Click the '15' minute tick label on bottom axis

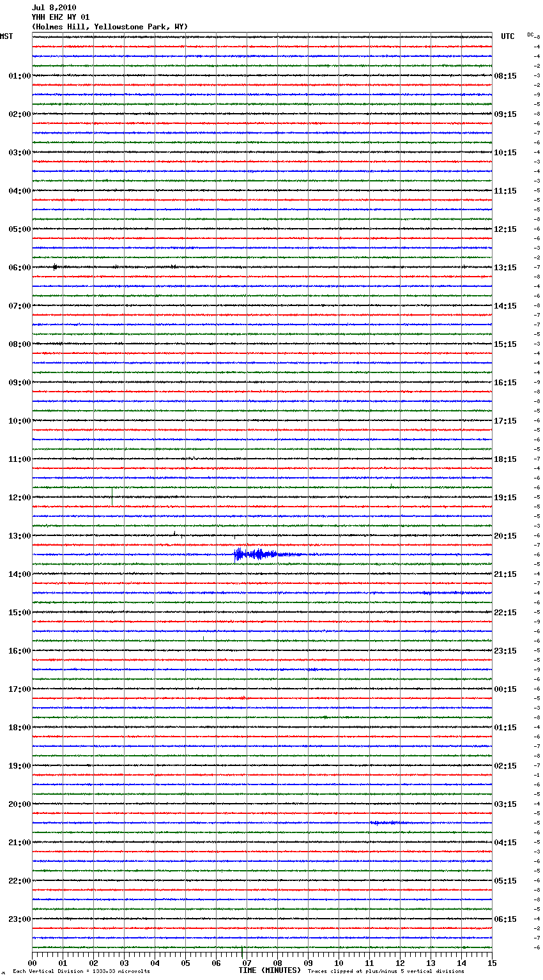[492, 963]
